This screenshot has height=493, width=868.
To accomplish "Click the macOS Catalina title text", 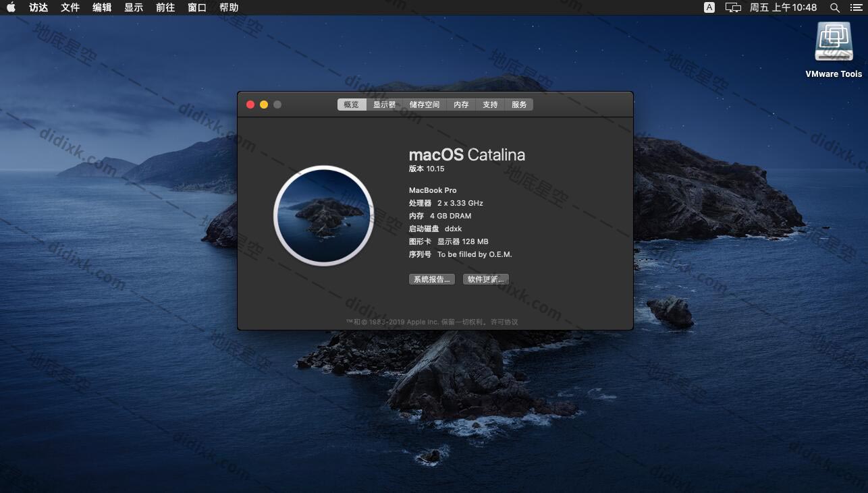I will click(467, 154).
